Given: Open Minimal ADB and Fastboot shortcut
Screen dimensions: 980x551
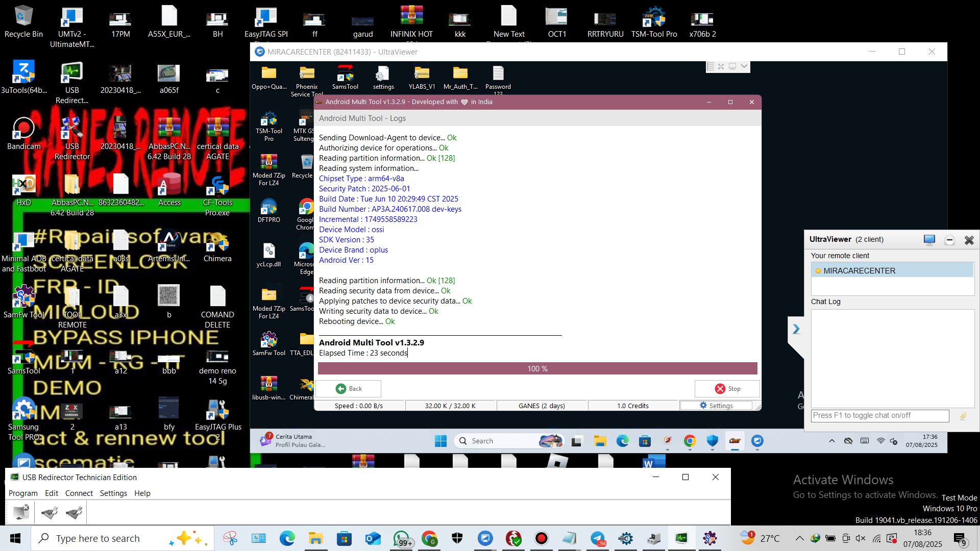Looking at the screenshot, I should [23, 251].
